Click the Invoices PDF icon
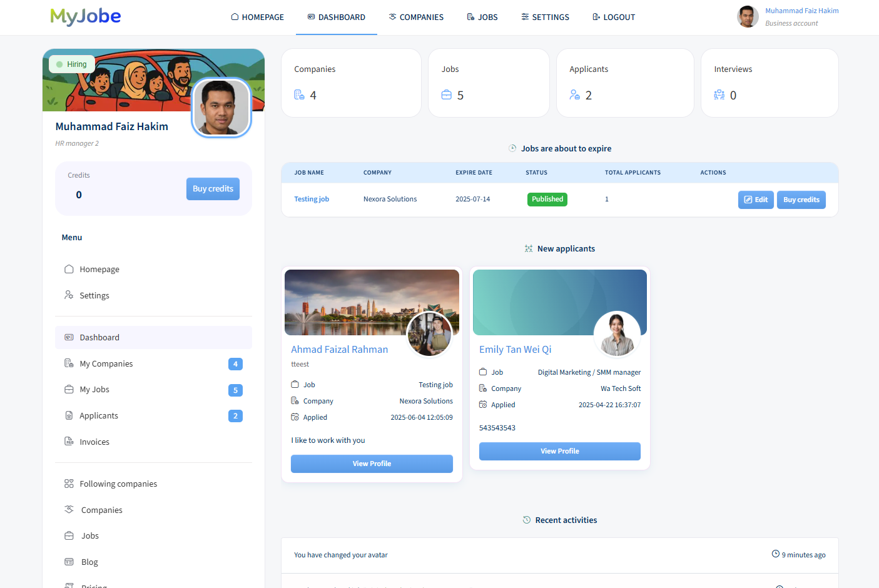The width and height of the screenshot is (879, 588). click(x=69, y=441)
